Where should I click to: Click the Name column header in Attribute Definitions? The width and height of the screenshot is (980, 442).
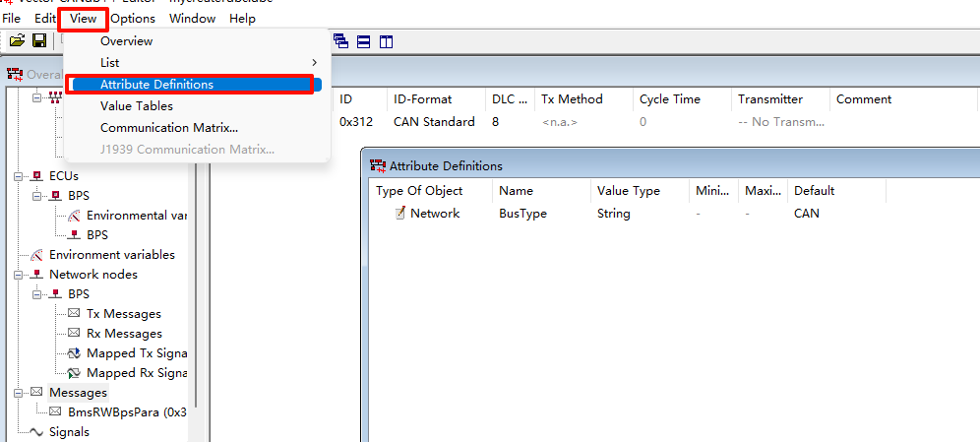coord(541,191)
